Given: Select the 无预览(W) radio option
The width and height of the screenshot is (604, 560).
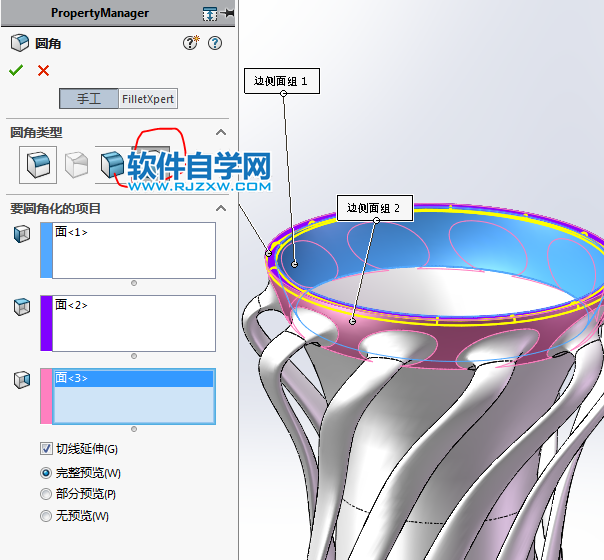Looking at the screenshot, I should point(46,516).
